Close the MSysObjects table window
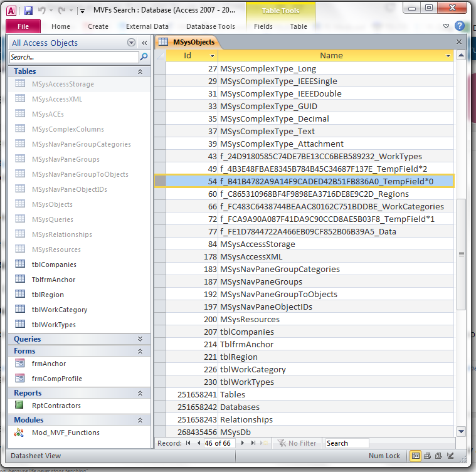Image resolution: width=476 pixels, height=472 pixels. pyautogui.click(x=459, y=42)
